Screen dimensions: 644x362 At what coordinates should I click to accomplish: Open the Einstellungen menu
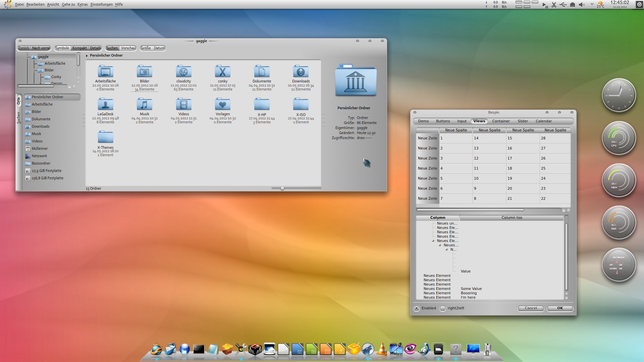tap(102, 4)
